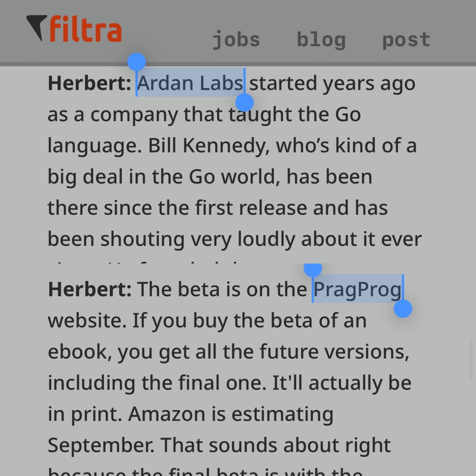Click the word September in second paragraph
This screenshot has height=476, width=476.
pos(101,446)
